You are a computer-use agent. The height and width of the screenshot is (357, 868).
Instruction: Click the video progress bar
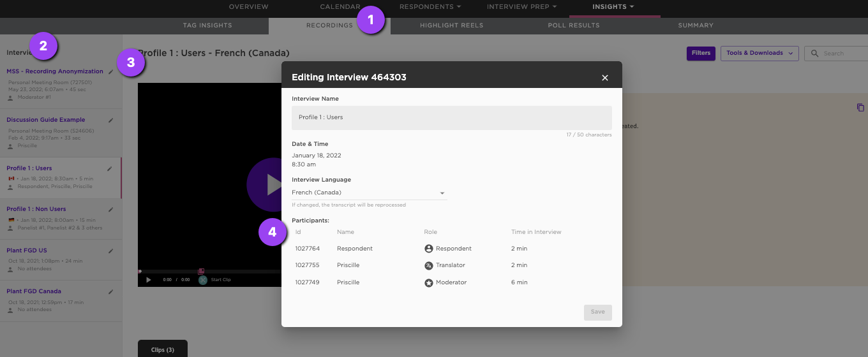211,272
